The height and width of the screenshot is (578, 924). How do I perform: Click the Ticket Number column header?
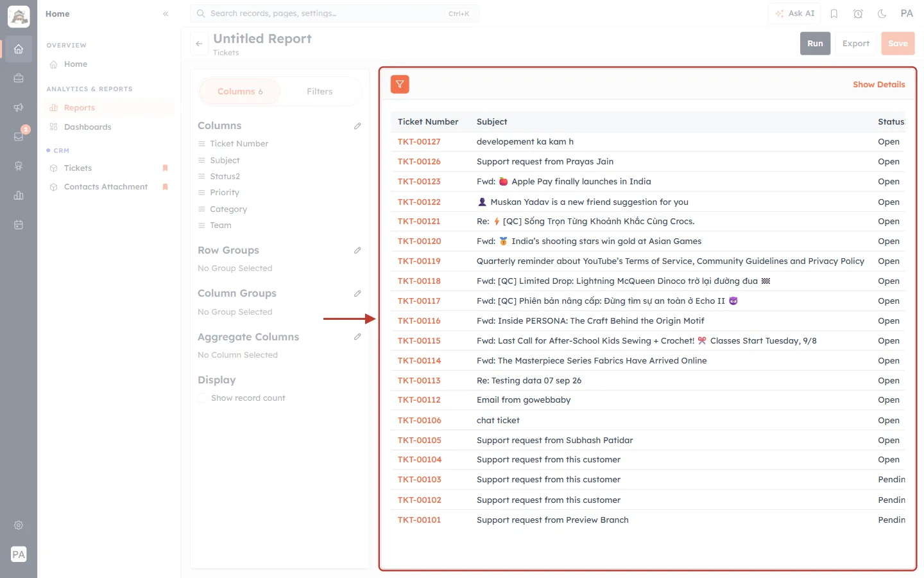(428, 122)
